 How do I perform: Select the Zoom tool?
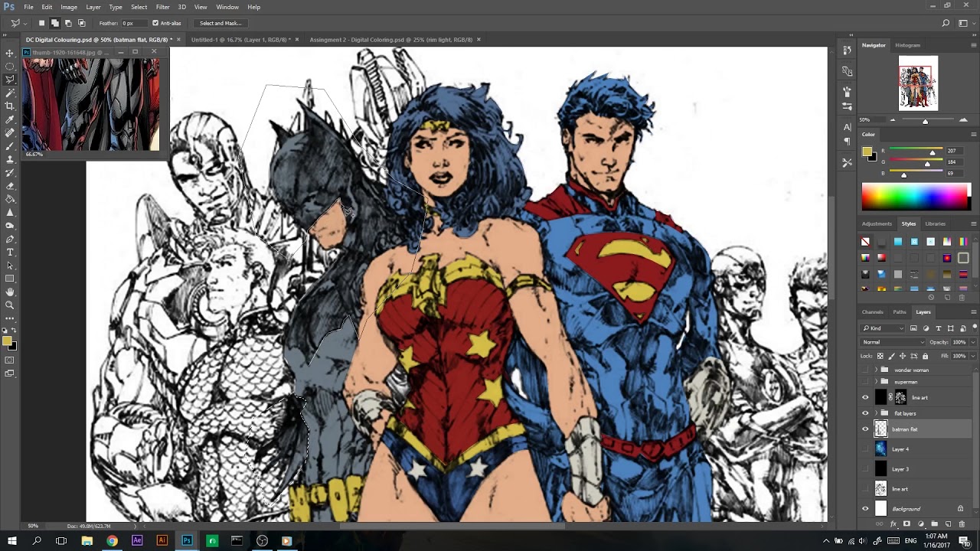coord(10,305)
